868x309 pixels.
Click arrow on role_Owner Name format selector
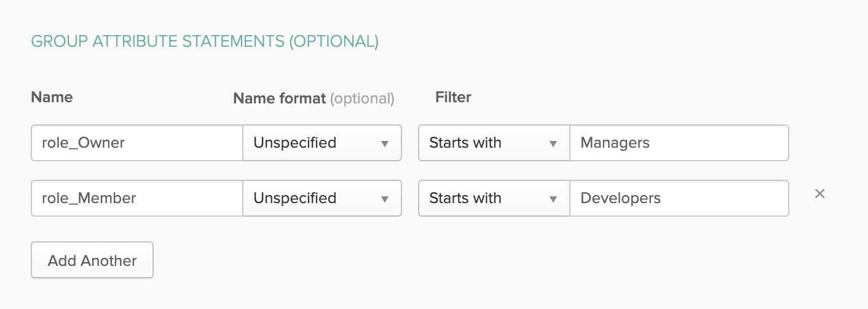[x=385, y=143]
